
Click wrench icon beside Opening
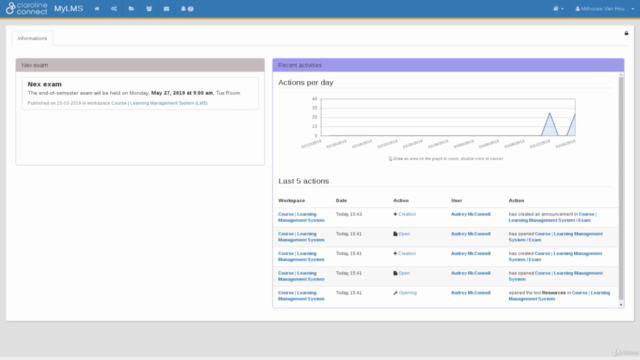click(x=395, y=293)
